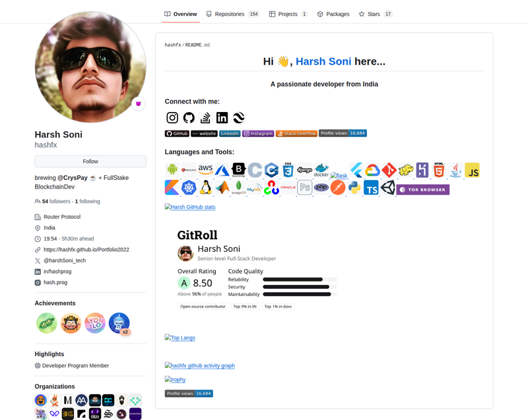
Task: Open the Projects tab
Action: [288, 14]
